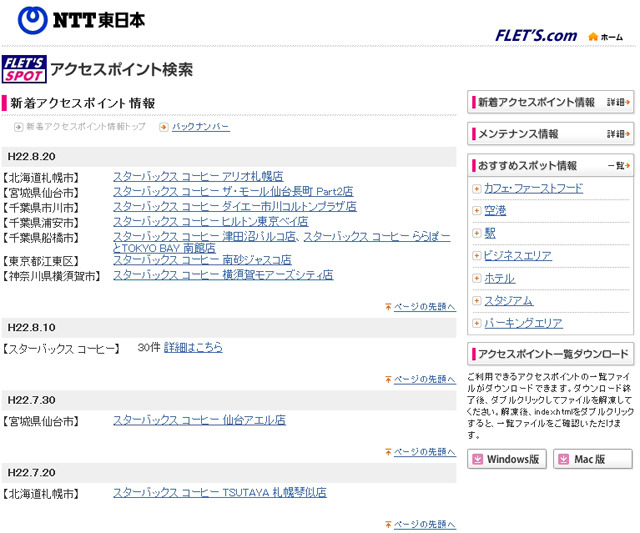The height and width of the screenshot is (533, 640).
Task: Click ページの先頭へ under H22.7.20 section
Action: coord(424,524)
